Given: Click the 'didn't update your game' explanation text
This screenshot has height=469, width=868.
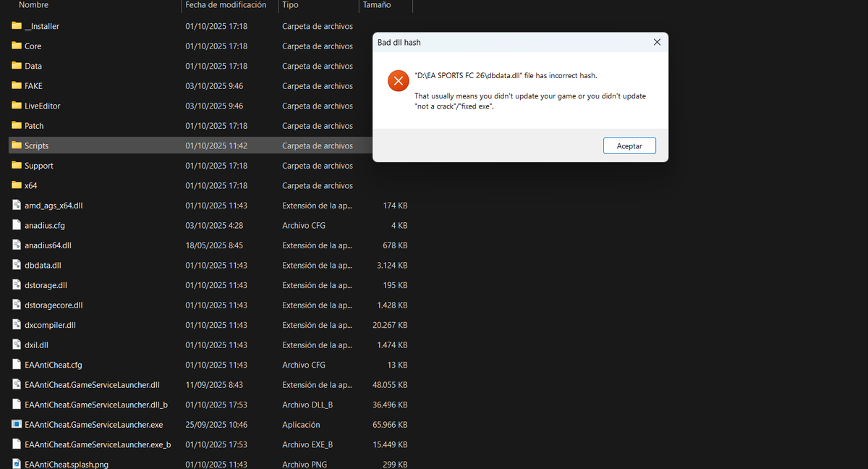Looking at the screenshot, I should tap(530, 101).
